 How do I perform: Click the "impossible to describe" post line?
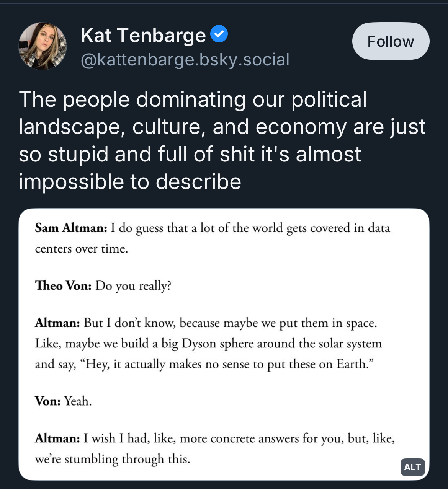pyautogui.click(x=130, y=181)
